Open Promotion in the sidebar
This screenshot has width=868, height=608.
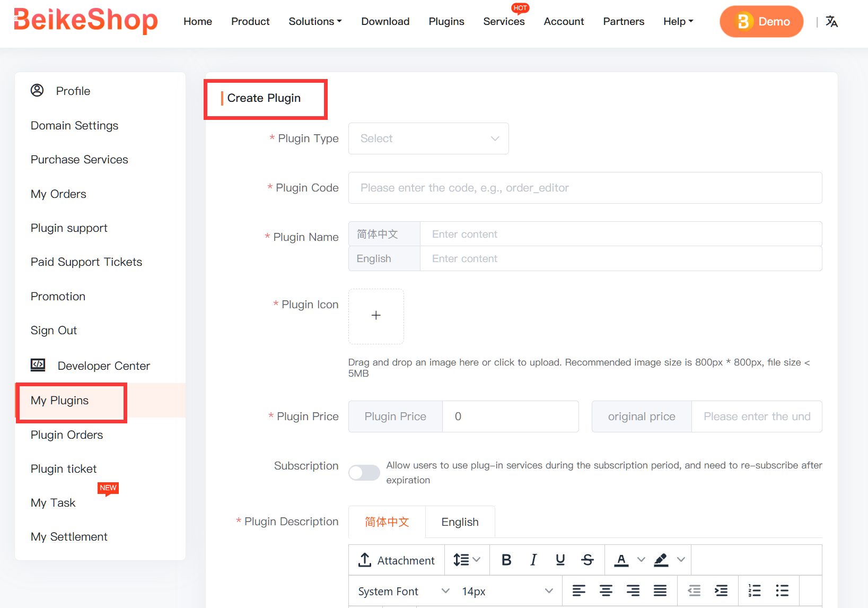pos(58,297)
